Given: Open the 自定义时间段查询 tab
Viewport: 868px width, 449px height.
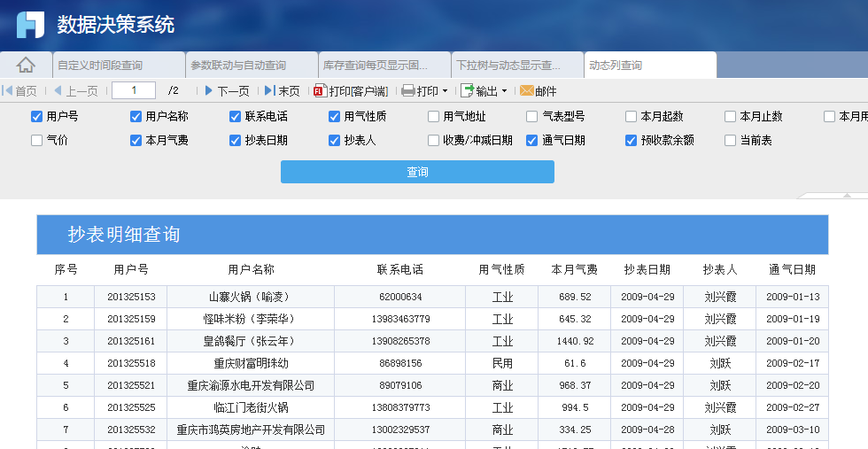Looking at the screenshot, I should point(119,66).
